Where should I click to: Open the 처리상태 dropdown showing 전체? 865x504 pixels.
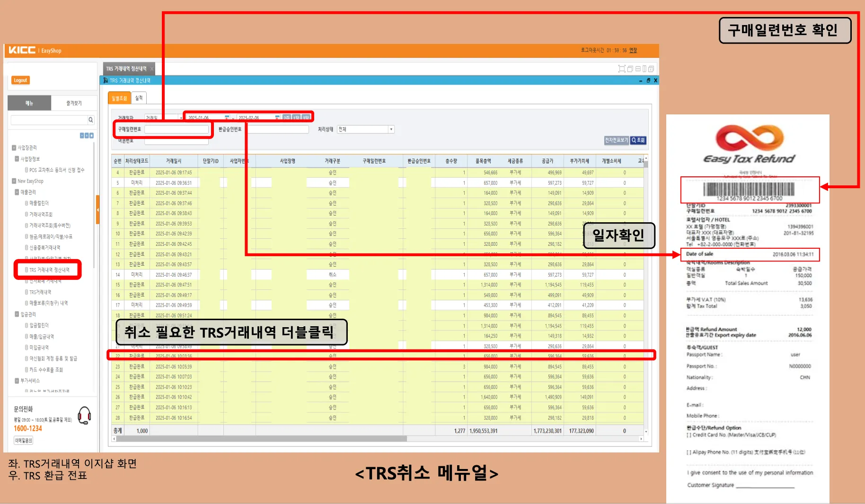tap(391, 129)
